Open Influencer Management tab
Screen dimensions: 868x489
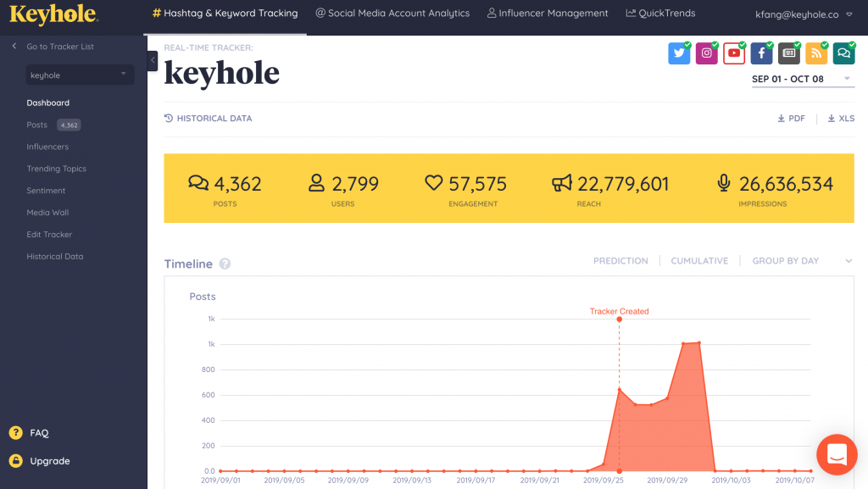pos(548,14)
